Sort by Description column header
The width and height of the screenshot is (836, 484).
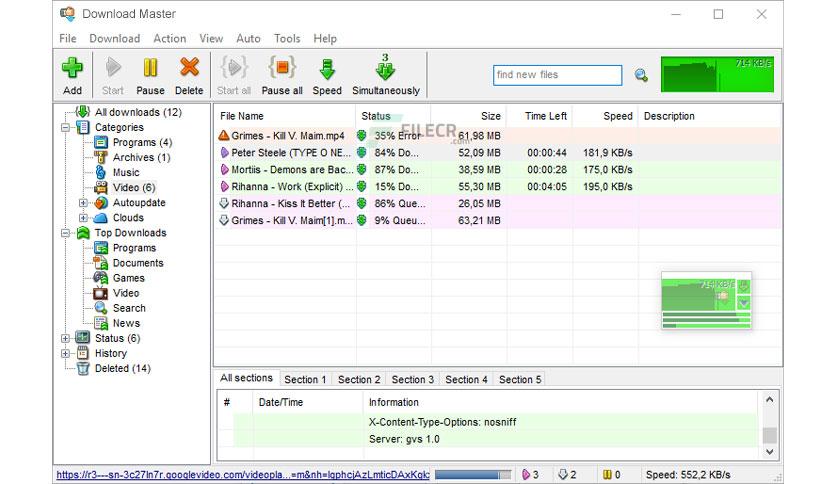point(710,116)
